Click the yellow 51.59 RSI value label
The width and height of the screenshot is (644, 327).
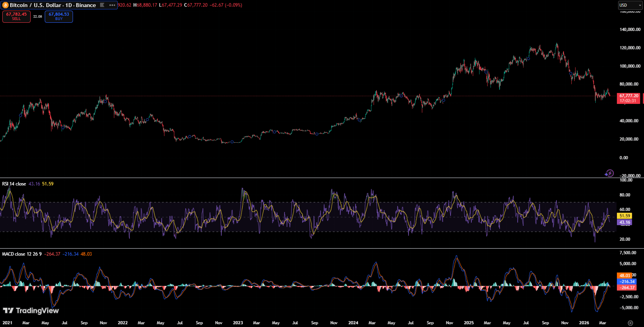(x=625, y=216)
